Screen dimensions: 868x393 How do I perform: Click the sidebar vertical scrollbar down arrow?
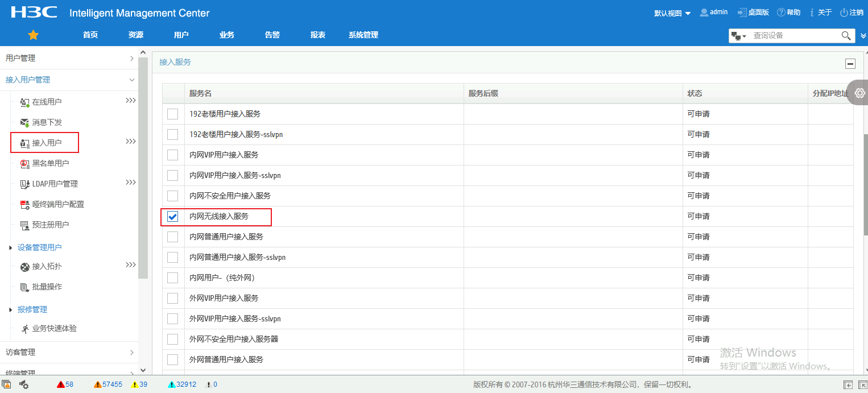[143, 370]
